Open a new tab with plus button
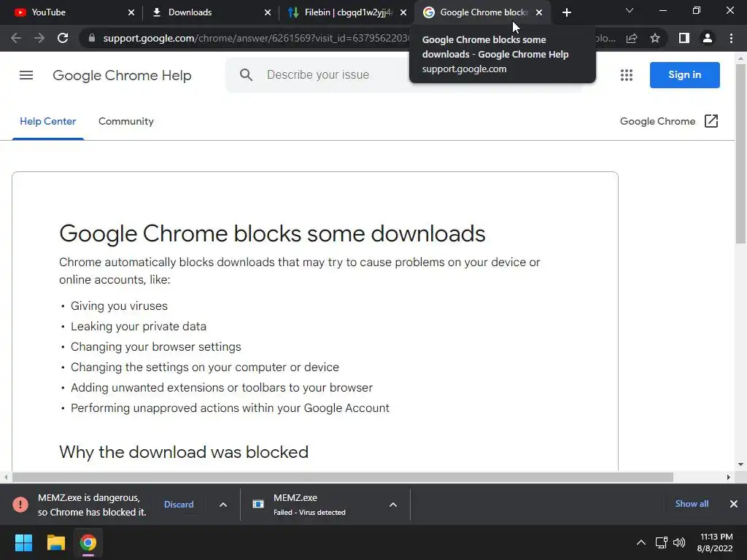Image resolution: width=747 pixels, height=560 pixels. pyautogui.click(x=566, y=13)
